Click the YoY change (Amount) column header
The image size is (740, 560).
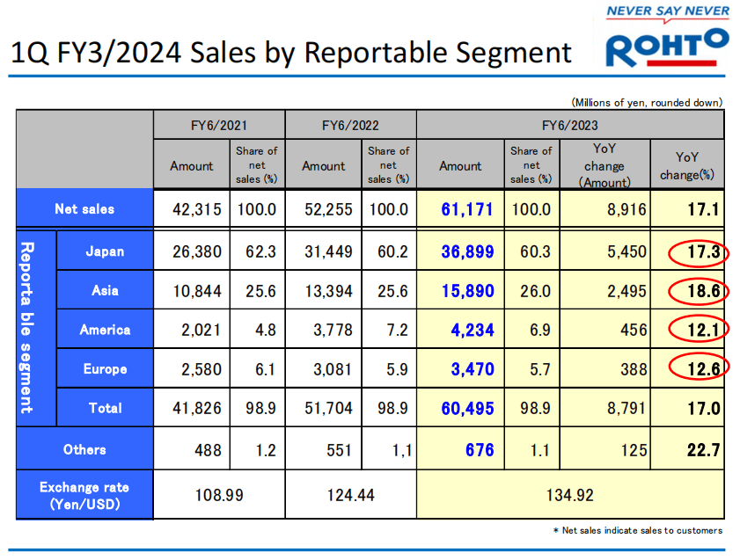tap(604, 166)
